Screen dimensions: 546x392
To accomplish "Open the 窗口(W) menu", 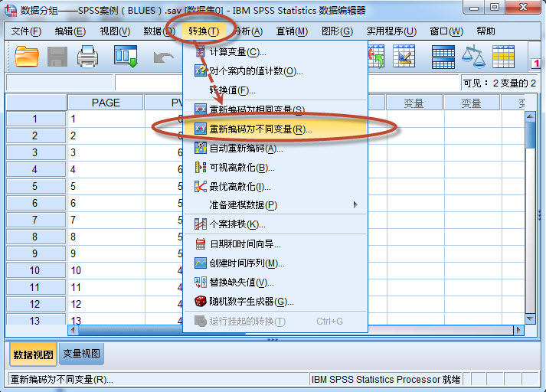I will [x=446, y=31].
